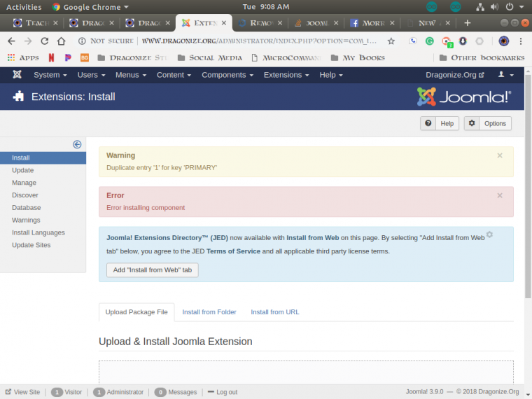
Task: Select Discover in the sidebar
Action: click(x=25, y=195)
